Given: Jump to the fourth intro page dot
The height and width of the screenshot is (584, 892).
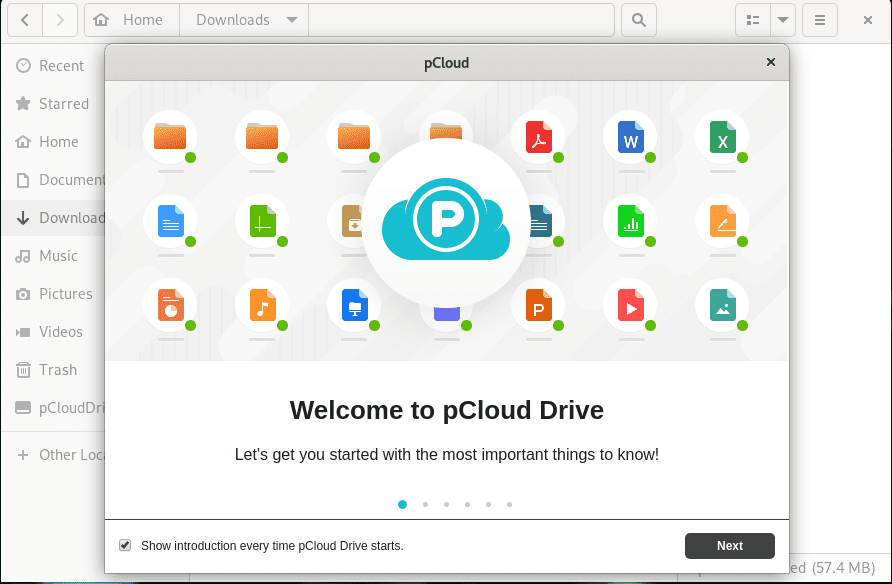Looking at the screenshot, I should (468, 504).
